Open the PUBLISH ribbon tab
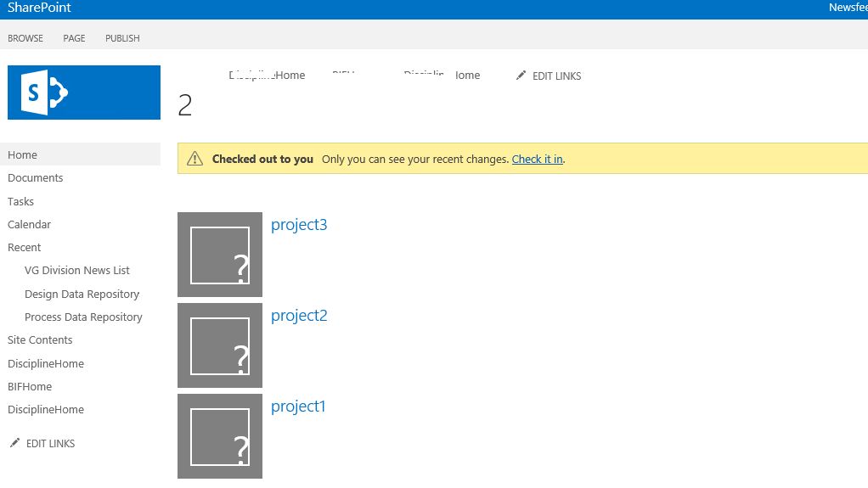The width and height of the screenshot is (868, 488). [122, 38]
